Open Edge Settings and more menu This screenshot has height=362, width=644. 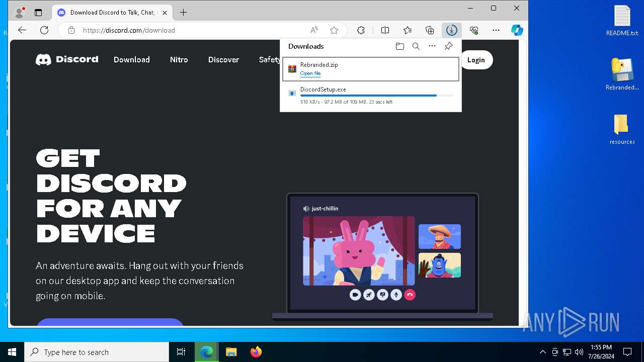[x=496, y=30]
